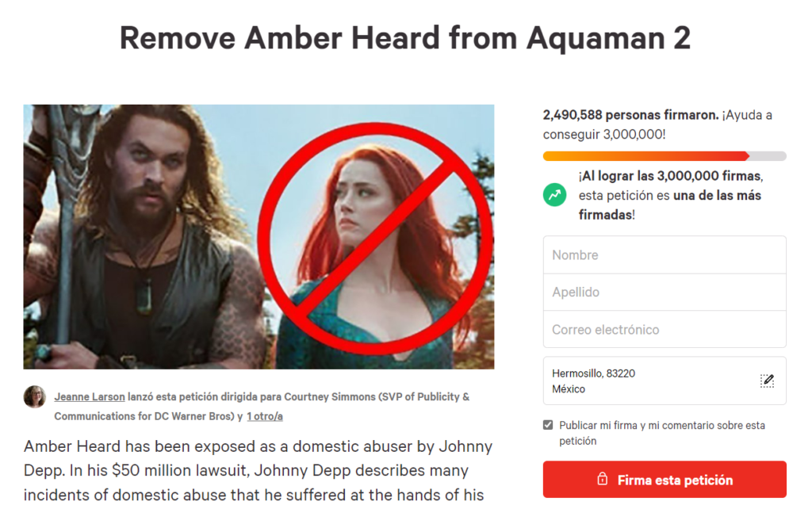Click the Remove Amber Heard from Aquaman 2 title
The image size is (812, 505).
click(405, 38)
